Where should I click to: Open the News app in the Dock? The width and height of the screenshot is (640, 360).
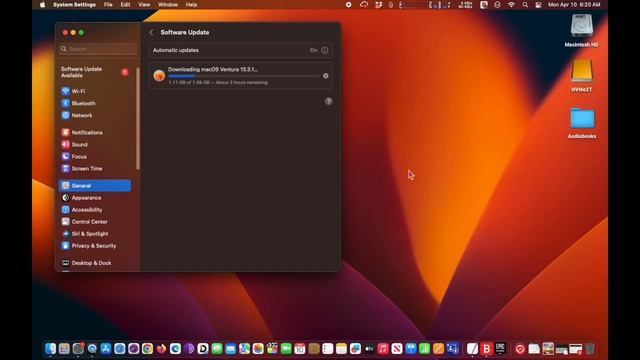[x=397, y=349]
